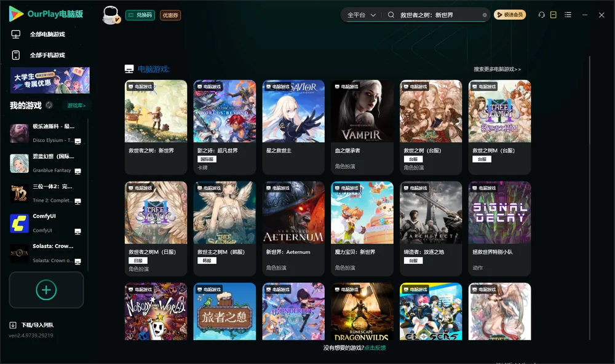Open the 救世之树 (台服) game card

(430, 127)
